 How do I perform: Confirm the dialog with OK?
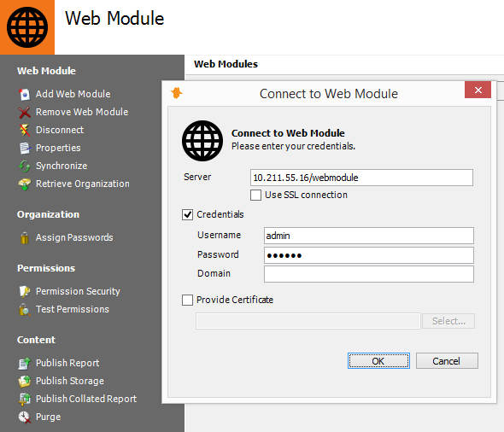pos(378,361)
